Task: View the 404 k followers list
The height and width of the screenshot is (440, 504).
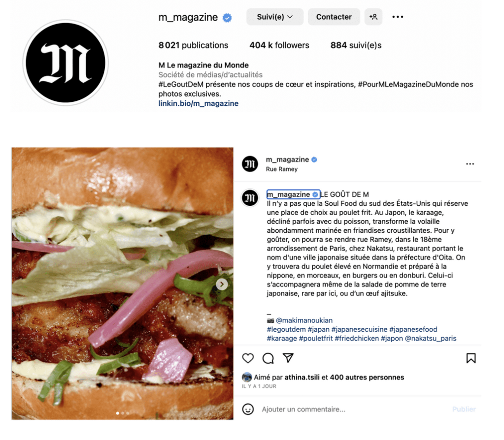Action: coord(279,45)
